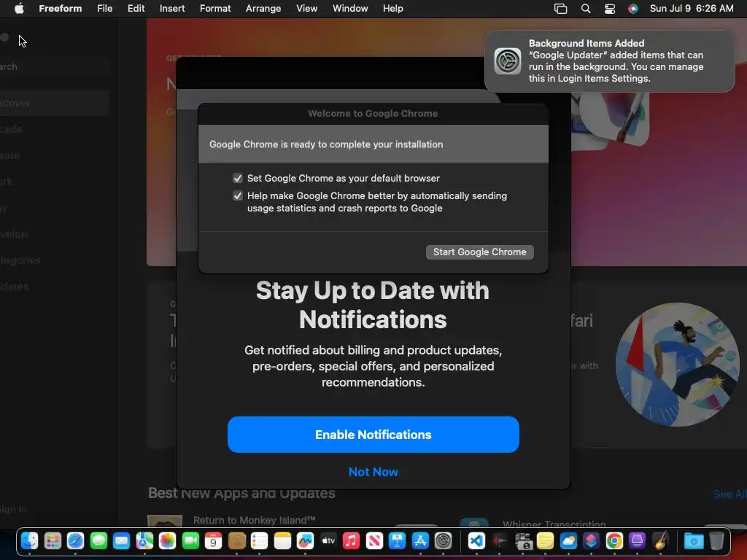Click the Return to Monkey Island listing
747x560 pixels.
(x=254, y=520)
